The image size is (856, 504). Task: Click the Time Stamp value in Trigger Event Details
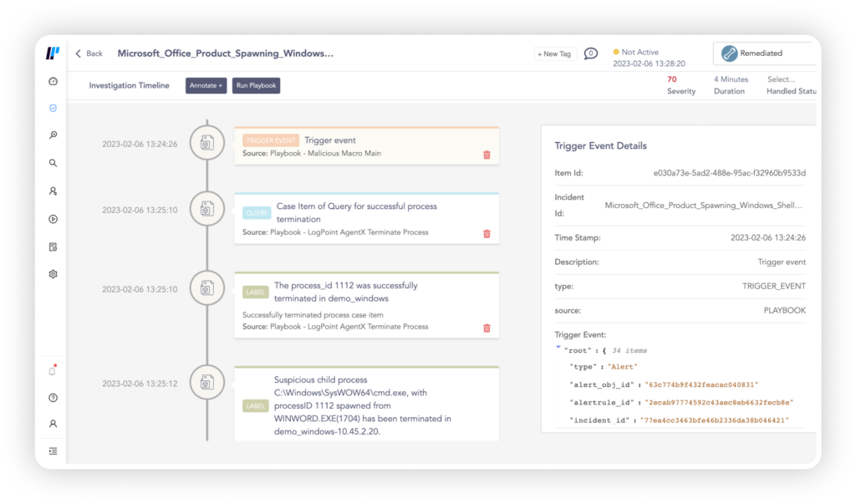[768, 237]
